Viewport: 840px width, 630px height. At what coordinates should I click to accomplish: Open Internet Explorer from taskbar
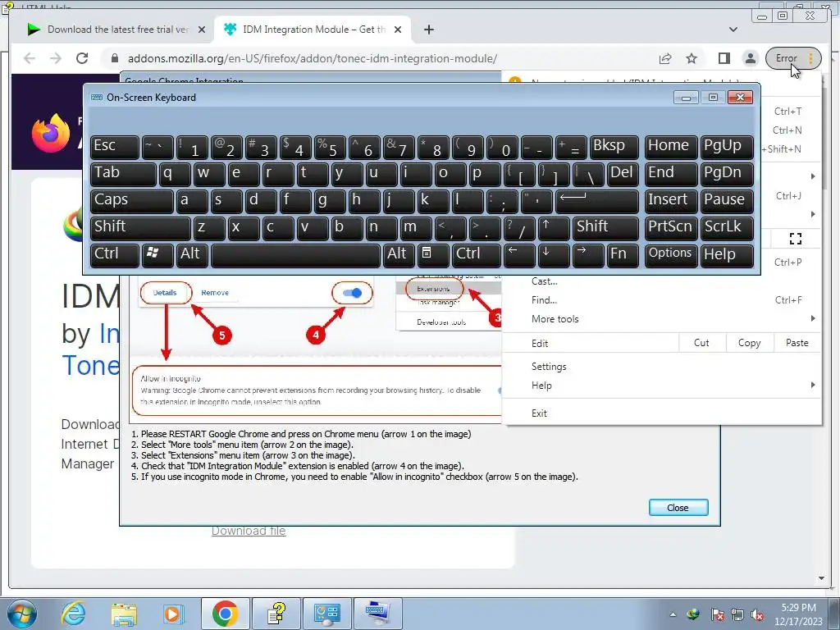(73, 614)
